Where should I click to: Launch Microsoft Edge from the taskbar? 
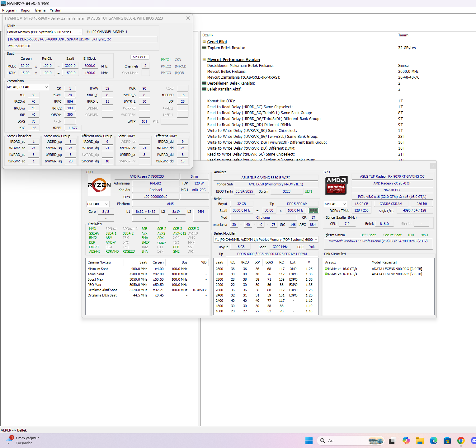click(x=434, y=441)
